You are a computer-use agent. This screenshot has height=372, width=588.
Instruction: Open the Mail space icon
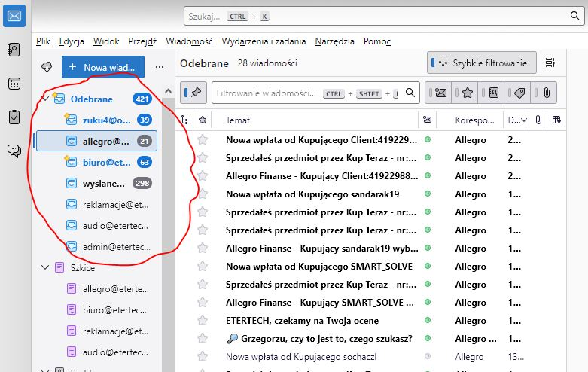14,16
